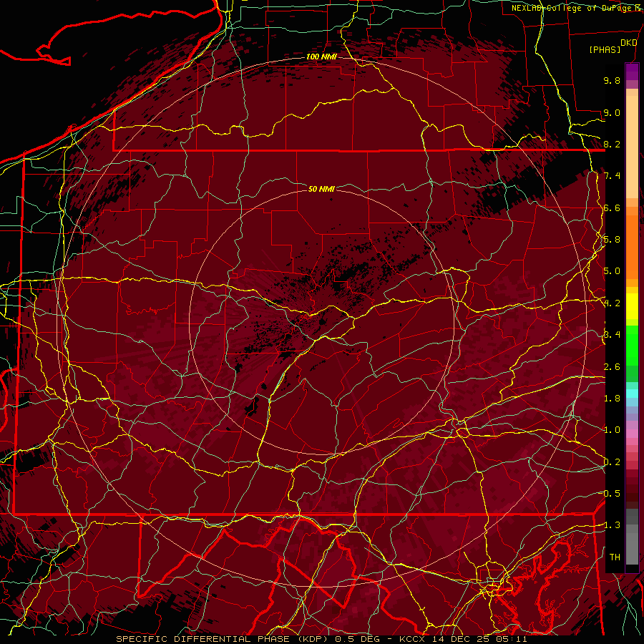644x644 pixels.
Task: Click the SPECIFIC DIFFERENTIAL PHASE (KDP) title text
Action: pos(223,639)
